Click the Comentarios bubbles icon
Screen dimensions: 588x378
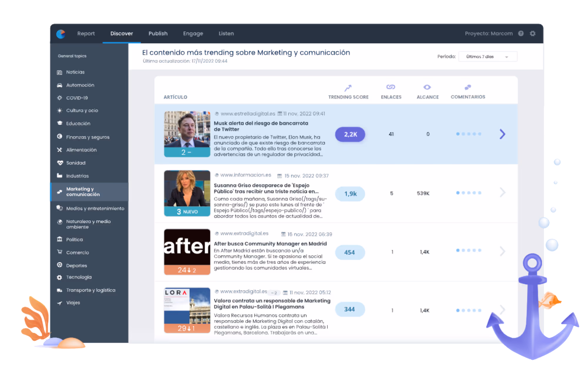click(x=468, y=87)
